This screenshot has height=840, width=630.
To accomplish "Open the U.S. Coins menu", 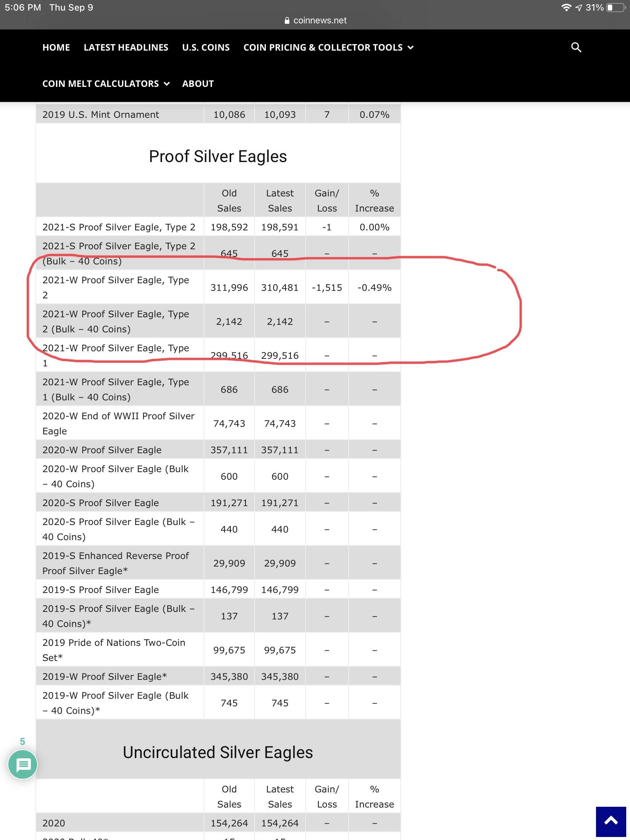I will coord(206,48).
